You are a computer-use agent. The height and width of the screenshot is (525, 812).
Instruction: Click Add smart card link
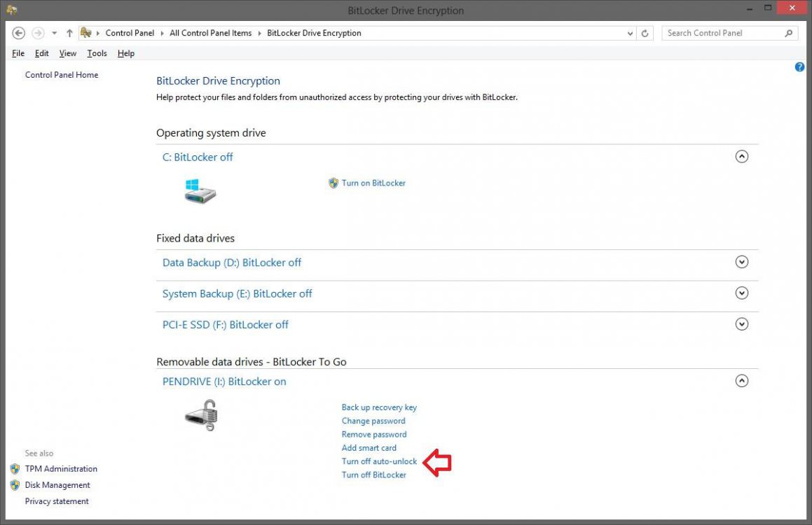[x=369, y=448]
